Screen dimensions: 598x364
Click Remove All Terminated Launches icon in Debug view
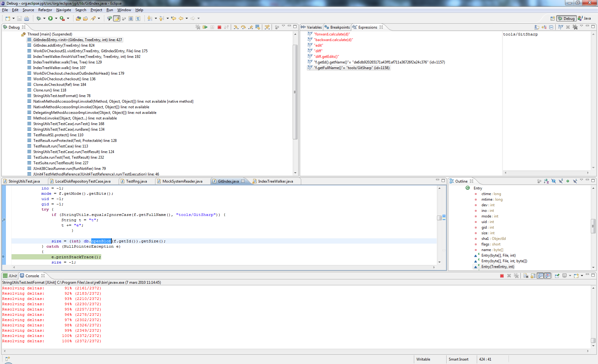[x=198, y=27]
